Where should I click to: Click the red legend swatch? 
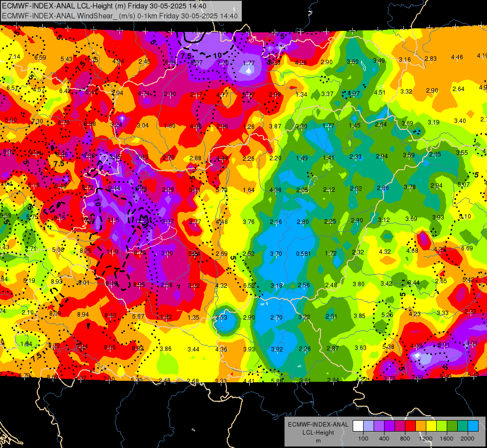pos(410,426)
